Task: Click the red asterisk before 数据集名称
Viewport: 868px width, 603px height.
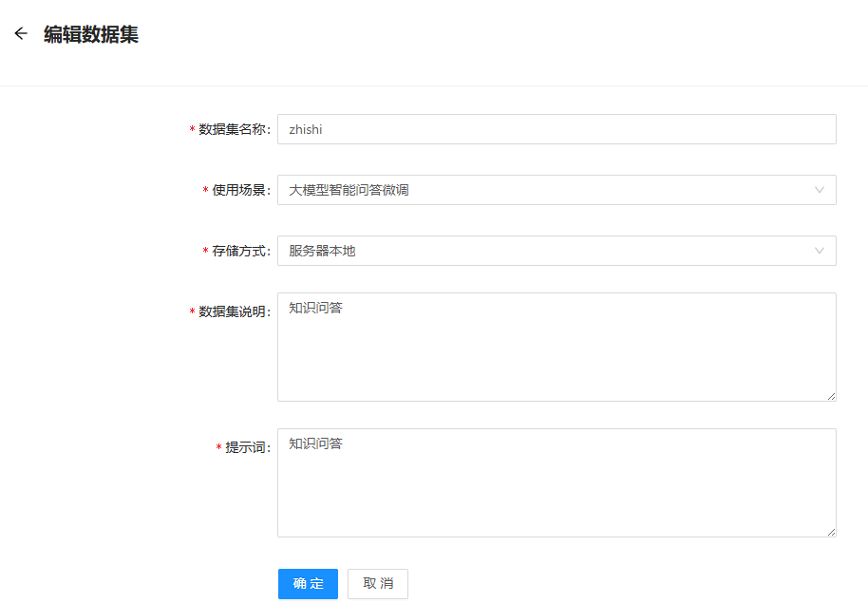Action: coord(192,130)
